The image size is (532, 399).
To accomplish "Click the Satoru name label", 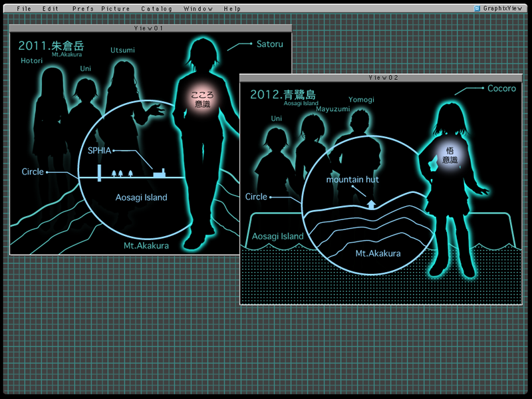I will pyautogui.click(x=269, y=45).
